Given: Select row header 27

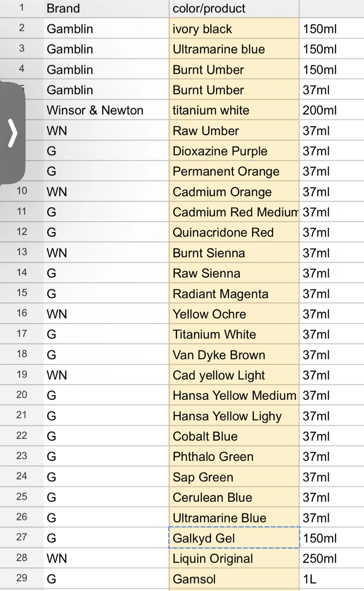Looking at the screenshot, I should (22, 538).
